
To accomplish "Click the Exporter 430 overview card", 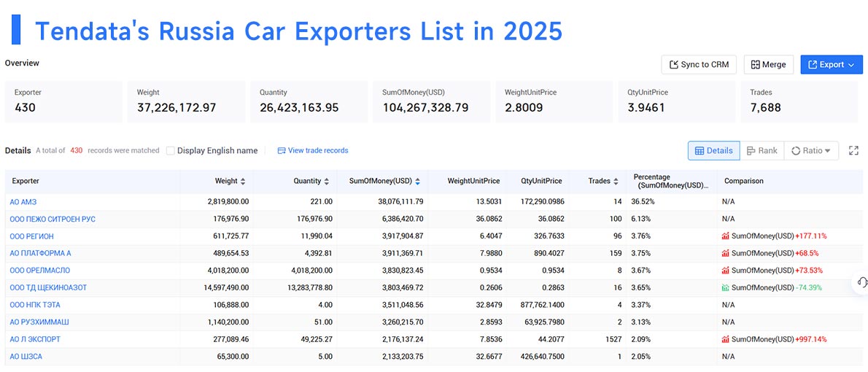I will [x=63, y=102].
